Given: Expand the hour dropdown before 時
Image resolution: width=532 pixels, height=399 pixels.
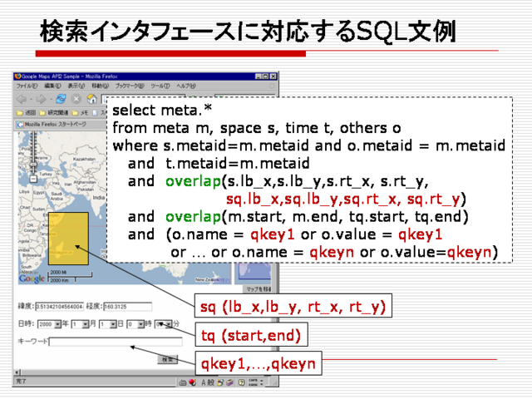Looking at the screenshot, I should click(x=135, y=324).
